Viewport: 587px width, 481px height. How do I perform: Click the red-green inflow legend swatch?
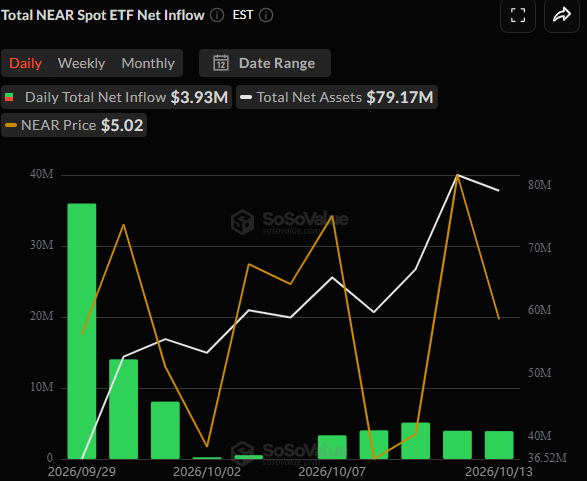(9, 97)
